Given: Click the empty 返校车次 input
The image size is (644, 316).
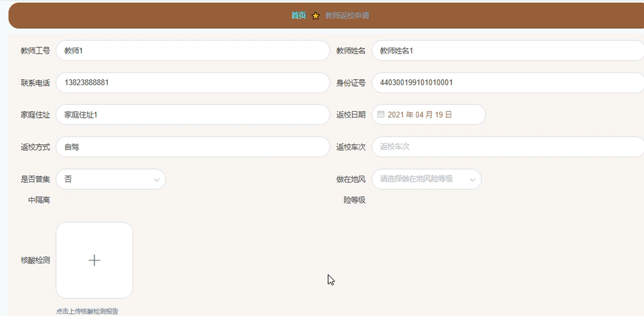Looking at the screenshot, I should click(508, 147).
